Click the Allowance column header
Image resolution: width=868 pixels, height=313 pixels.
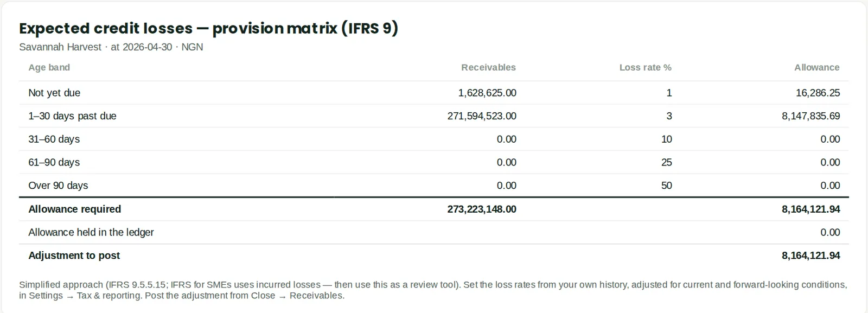816,67
